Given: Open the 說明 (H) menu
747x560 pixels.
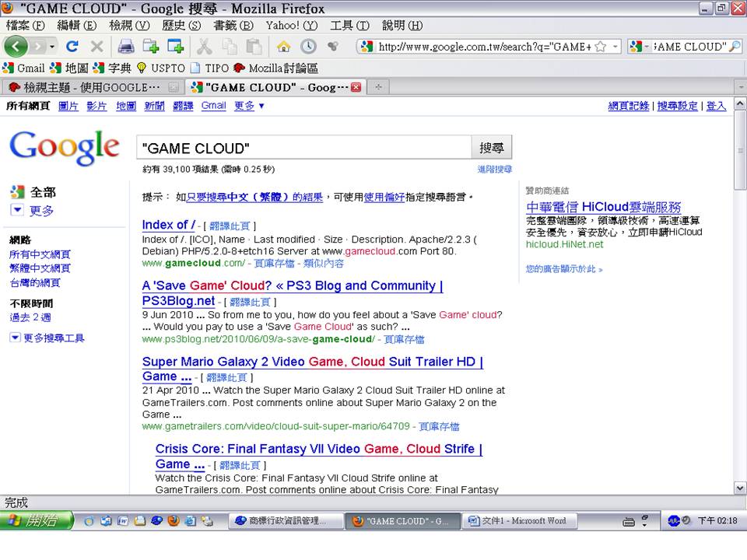Looking at the screenshot, I should [402, 25].
